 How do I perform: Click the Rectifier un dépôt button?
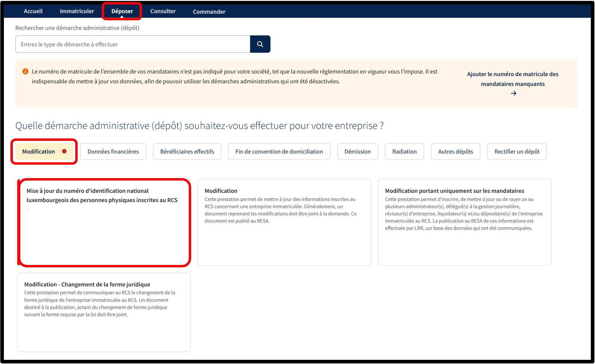(x=517, y=152)
